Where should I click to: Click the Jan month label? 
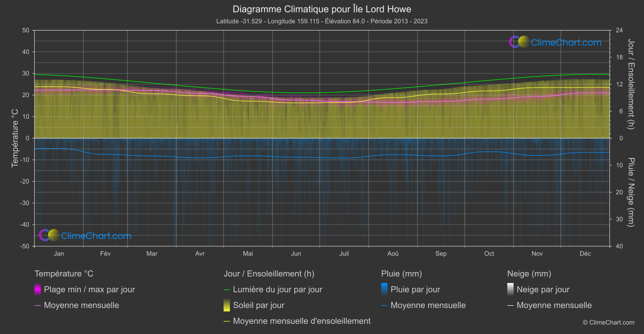(59, 253)
